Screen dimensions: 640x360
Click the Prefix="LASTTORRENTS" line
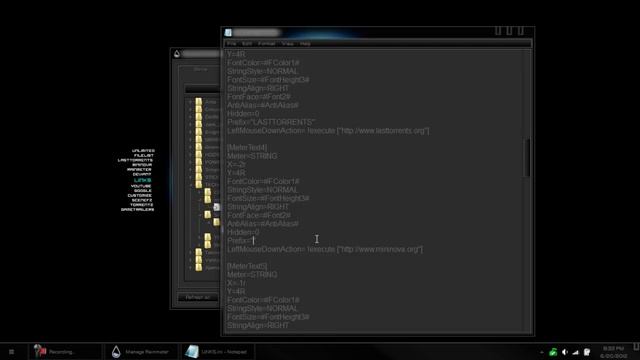[x=271, y=122]
